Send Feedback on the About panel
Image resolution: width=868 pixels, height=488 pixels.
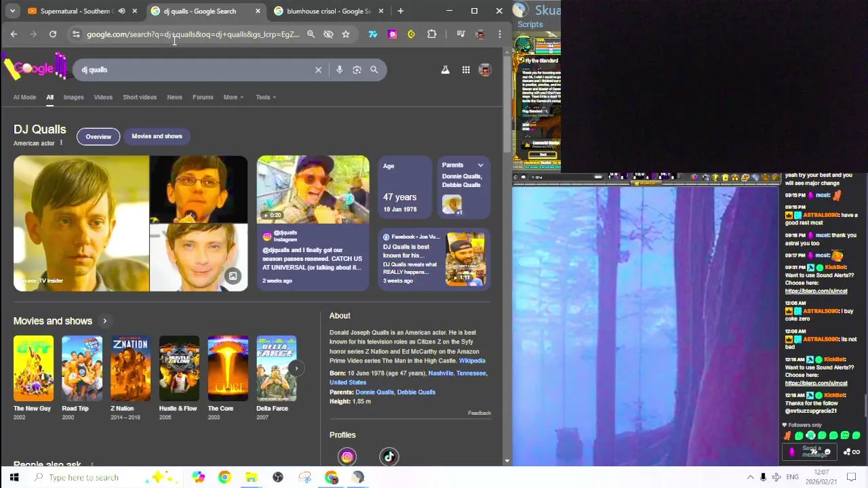click(479, 413)
